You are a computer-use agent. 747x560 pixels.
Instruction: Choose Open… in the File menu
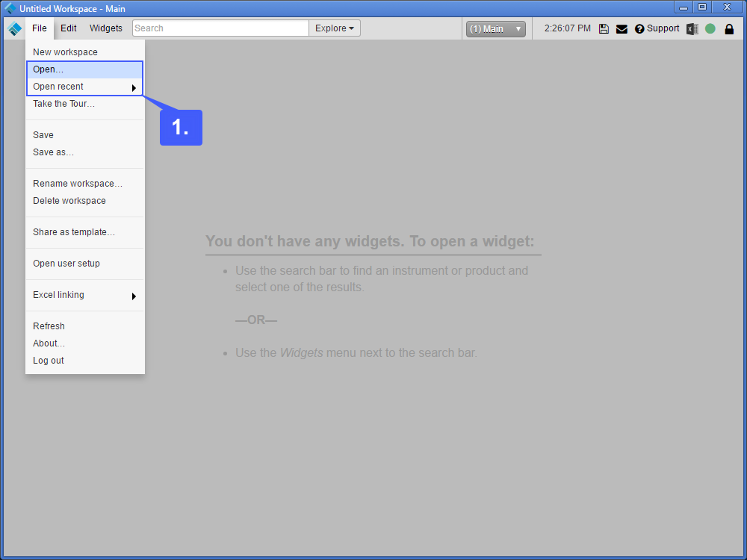[x=85, y=69]
